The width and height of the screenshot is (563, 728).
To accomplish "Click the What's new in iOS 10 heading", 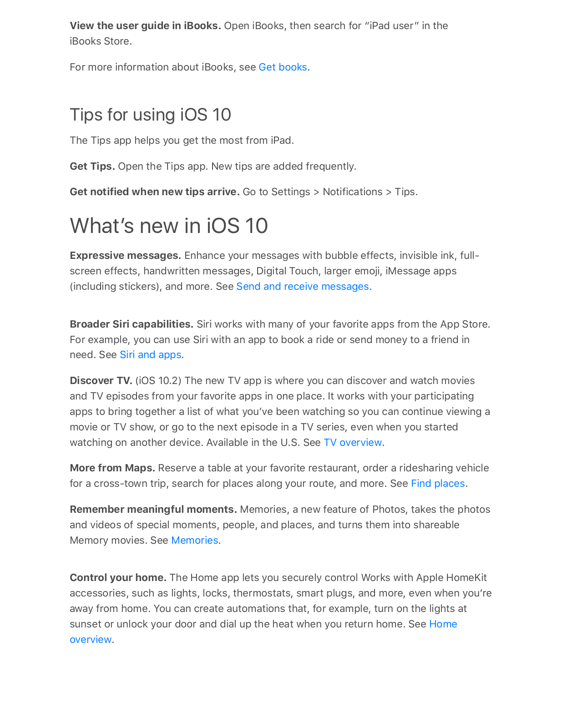I will [x=169, y=226].
